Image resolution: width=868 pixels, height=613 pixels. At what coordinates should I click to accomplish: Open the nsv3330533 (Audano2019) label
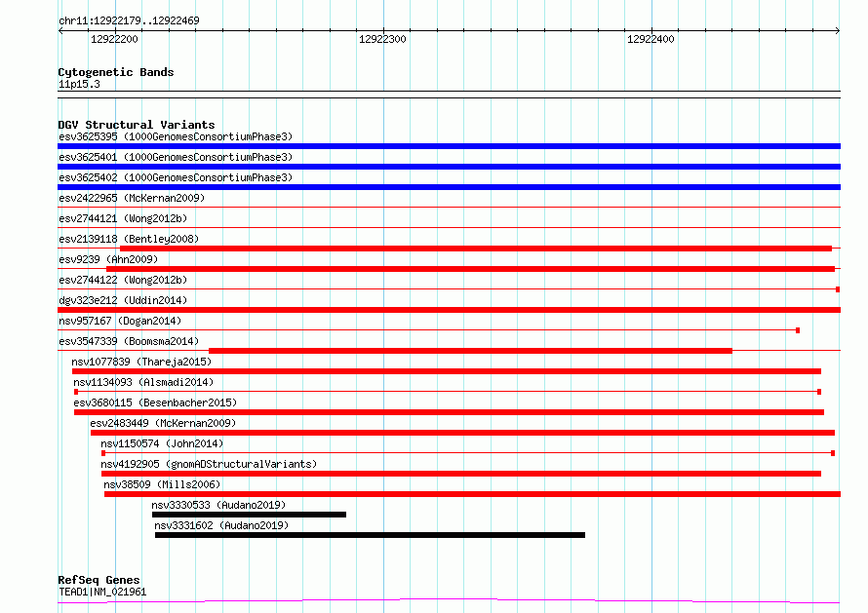tap(218, 505)
